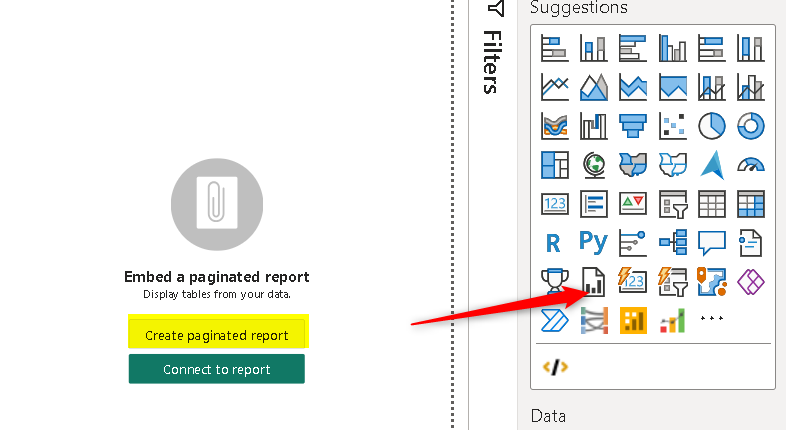Screen dimensions: 786x430
Task: Select the Azure map arrow visual
Action: 711,164
